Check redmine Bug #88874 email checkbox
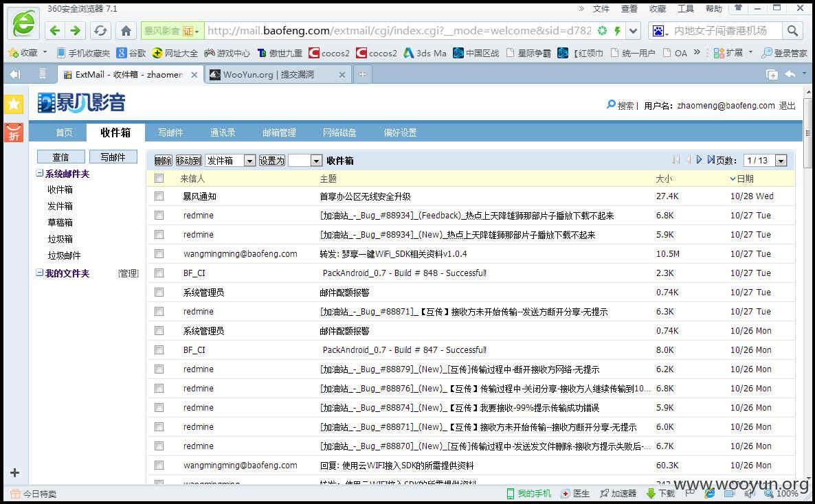Image resolution: width=815 pixels, height=504 pixels. tap(159, 407)
